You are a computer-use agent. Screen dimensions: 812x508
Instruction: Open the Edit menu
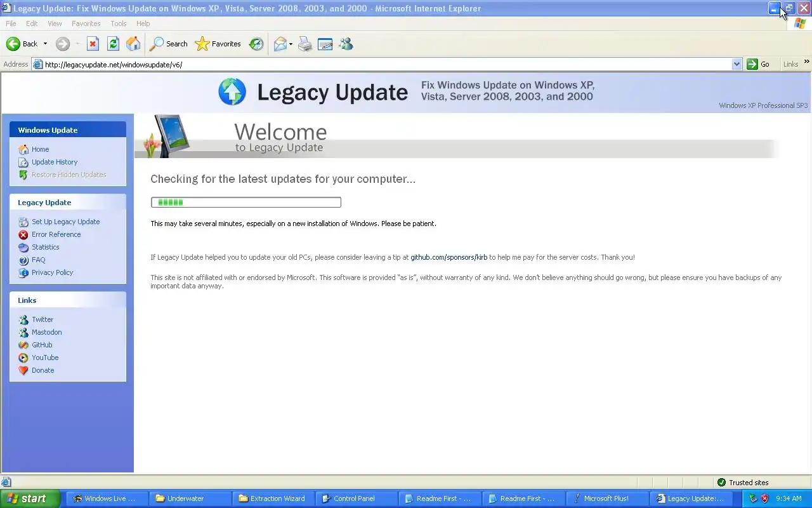pos(32,23)
